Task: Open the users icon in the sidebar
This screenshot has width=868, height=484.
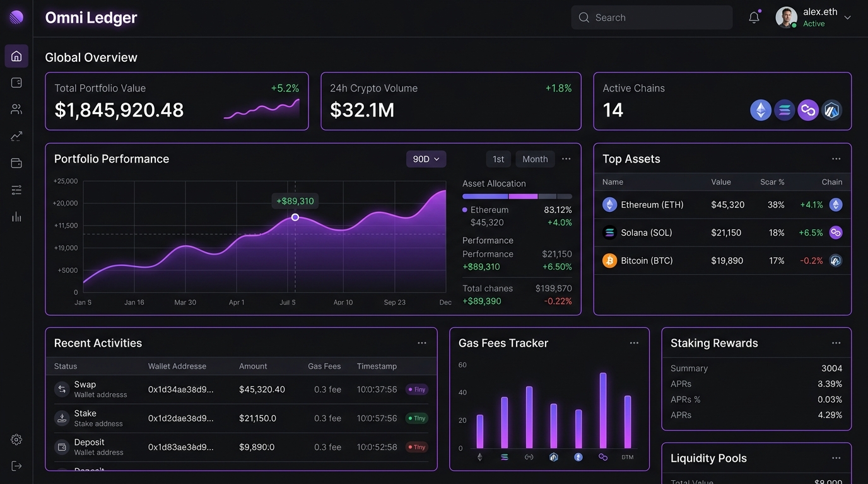Action: [16, 109]
